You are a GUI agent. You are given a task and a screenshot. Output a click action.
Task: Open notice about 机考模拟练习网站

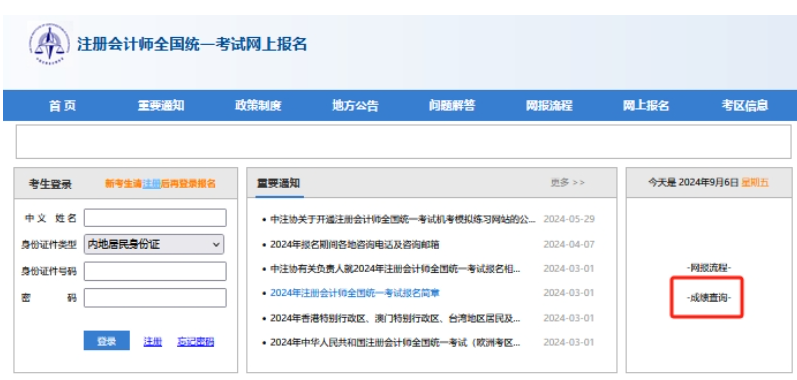click(x=403, y=219)
